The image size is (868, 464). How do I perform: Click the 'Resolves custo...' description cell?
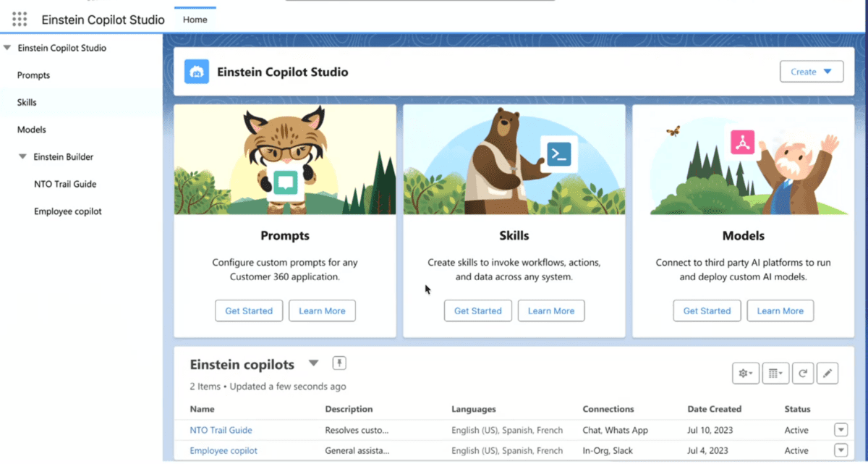357,430
